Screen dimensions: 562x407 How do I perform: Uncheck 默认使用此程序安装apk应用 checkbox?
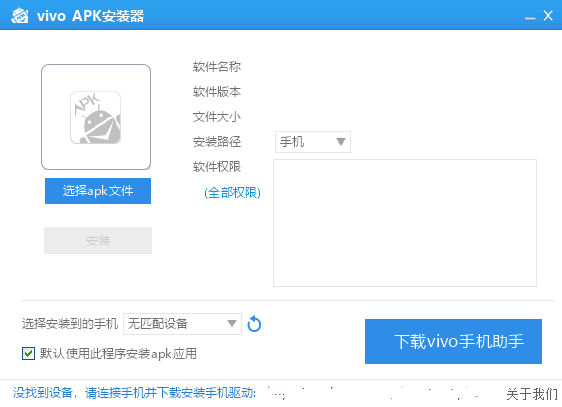(x=28, y=354)
